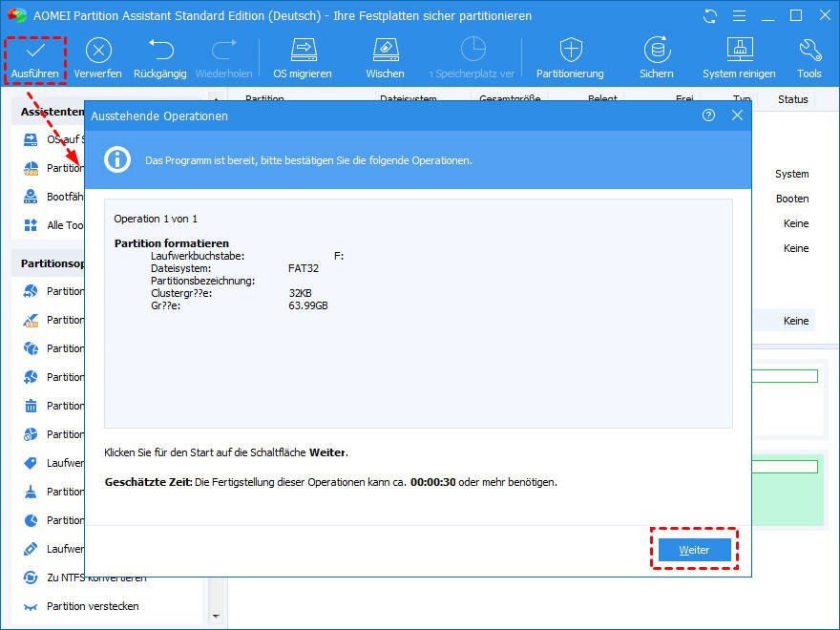Click the Speicherplatz verteilen pie icon
Screen dimensions: 840x630
(x=472, y=50)
